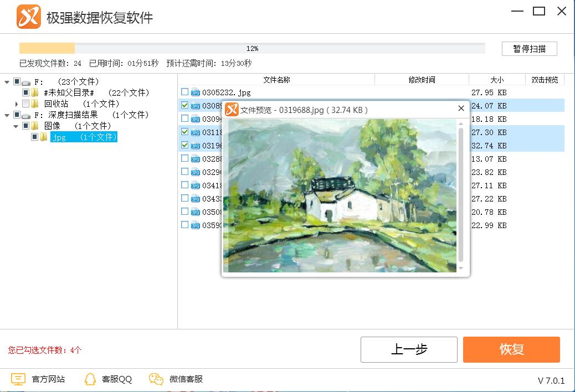Click the 27.22 KB size cell
This screenshot has height=392, width=575.
(489, 199)
